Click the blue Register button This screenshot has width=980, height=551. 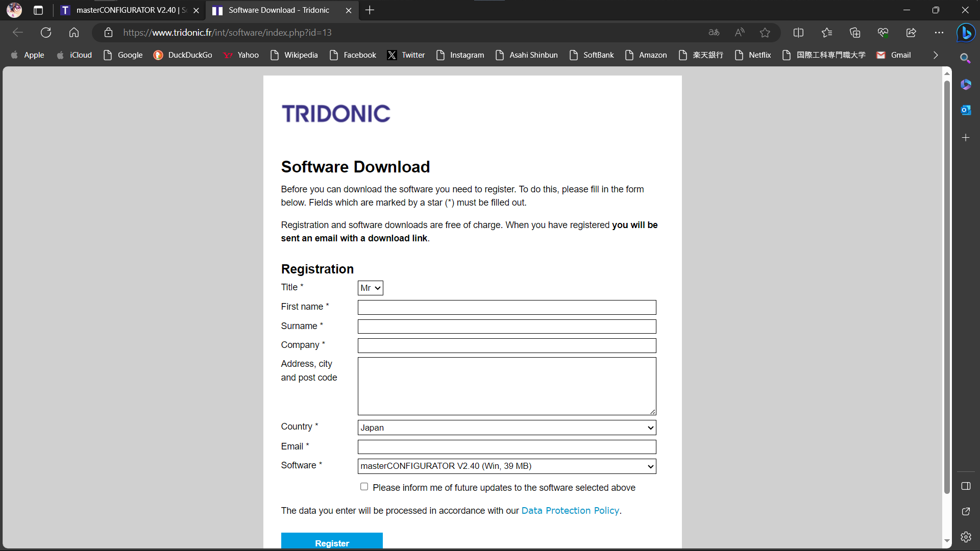[332, 542]
